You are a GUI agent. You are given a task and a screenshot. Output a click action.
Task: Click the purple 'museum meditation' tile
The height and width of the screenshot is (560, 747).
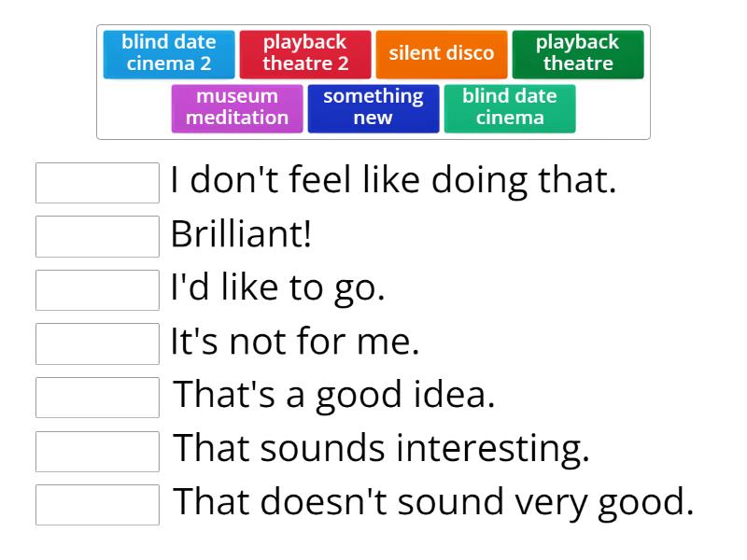click(237, 108)
